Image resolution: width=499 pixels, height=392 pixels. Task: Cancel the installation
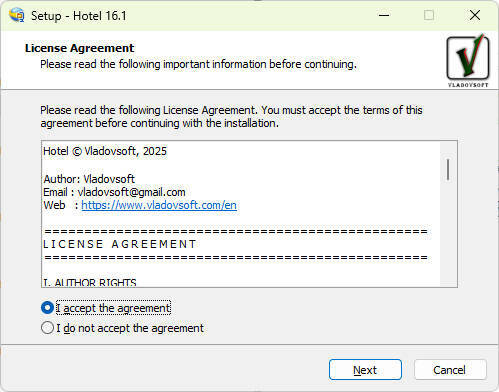pyautogui.click(x=450, y=369)
